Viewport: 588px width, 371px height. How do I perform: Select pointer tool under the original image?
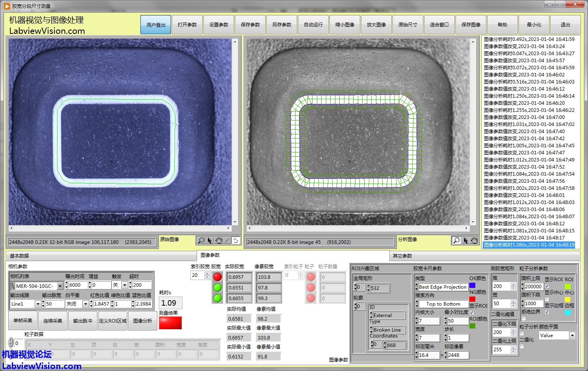(x=210, y=240)
